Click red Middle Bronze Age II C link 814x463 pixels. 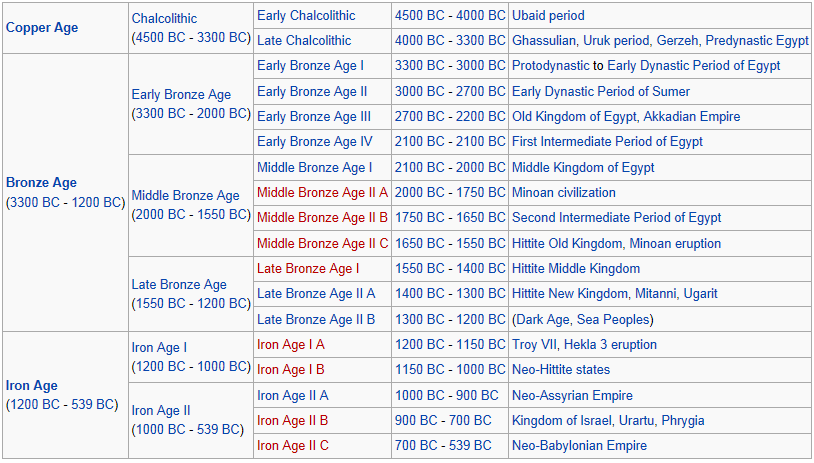(x=322, y=243)
